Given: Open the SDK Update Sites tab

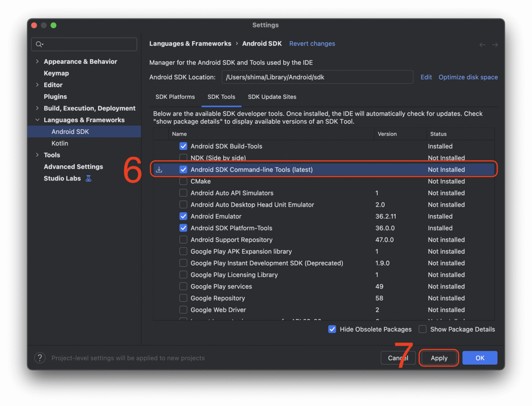Looking at the screenshot, I should point(272,97).
